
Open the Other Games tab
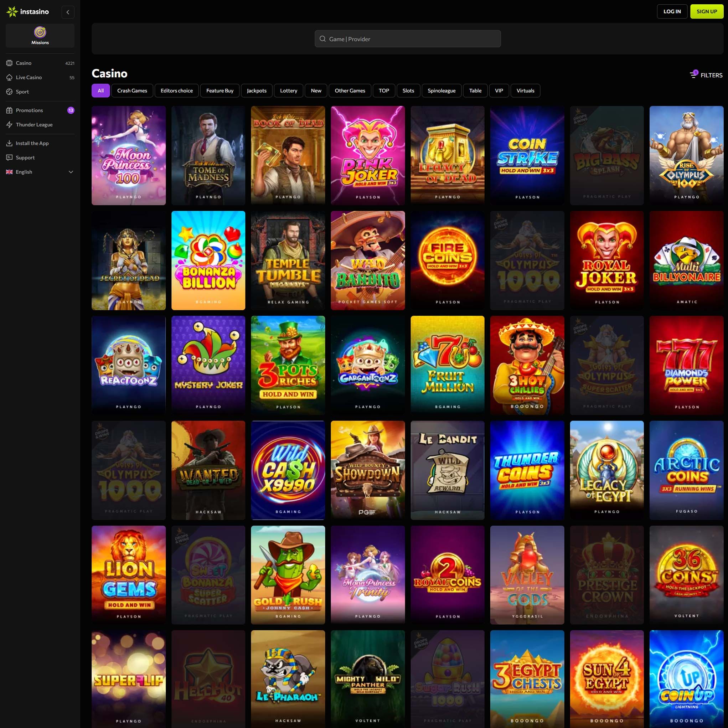(350, 91)
